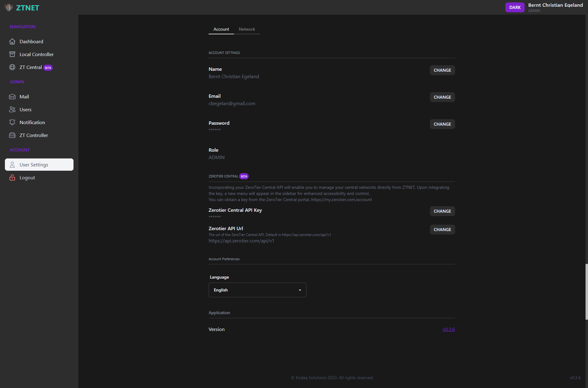This screenshot has width=588, height=388.
Task: Select the Account tab
Action: (x=221, y=29)
